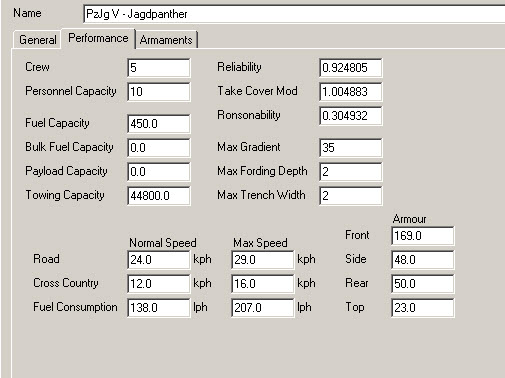Click the Max Speed column heading
Screen dimensions: 505x378
point(260,243)
